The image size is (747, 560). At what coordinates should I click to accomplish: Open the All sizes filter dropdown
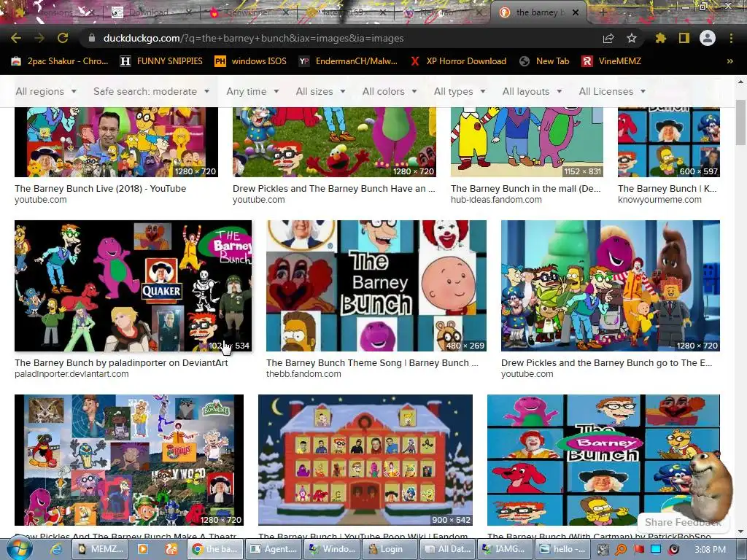tap(320, 91)
